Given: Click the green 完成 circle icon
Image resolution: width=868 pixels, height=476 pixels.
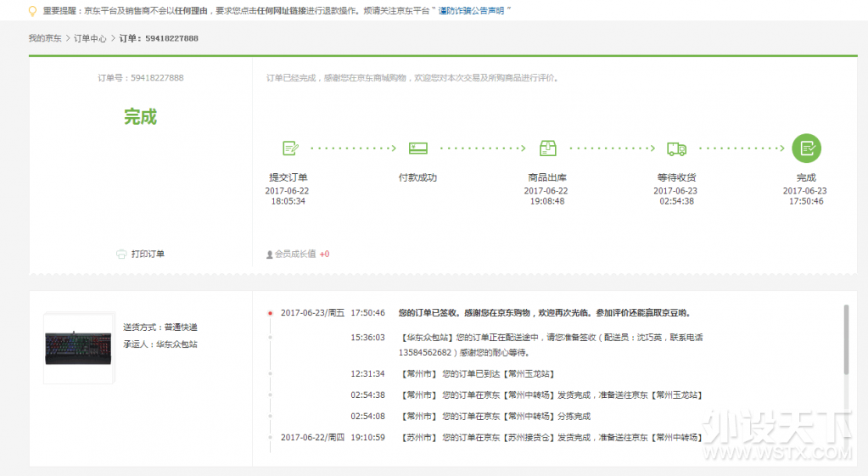Looking at the screenshot, I should [806, 148].
